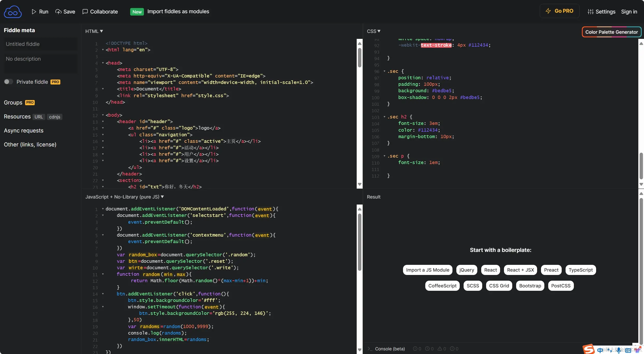Collapse the .sec h2 CSS rule
The height and width of the screenshot is (354, 644).
(384, 117)
